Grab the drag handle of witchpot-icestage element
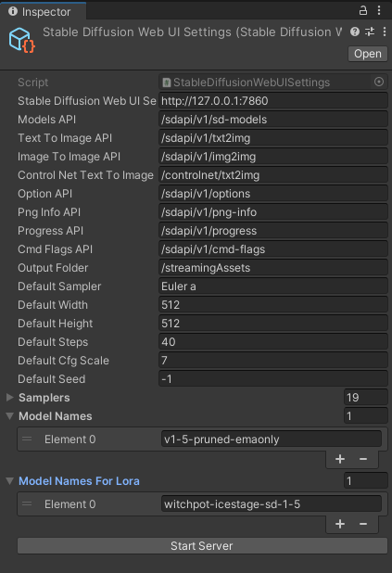Screen dimensions: 392x573 point(27,504)
